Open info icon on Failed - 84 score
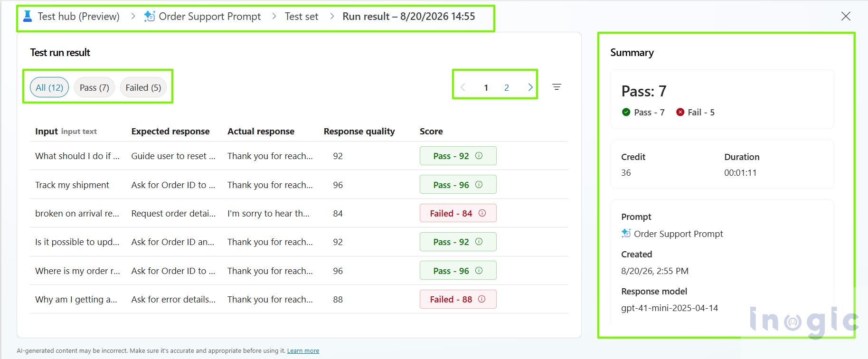 coord(482,213)
